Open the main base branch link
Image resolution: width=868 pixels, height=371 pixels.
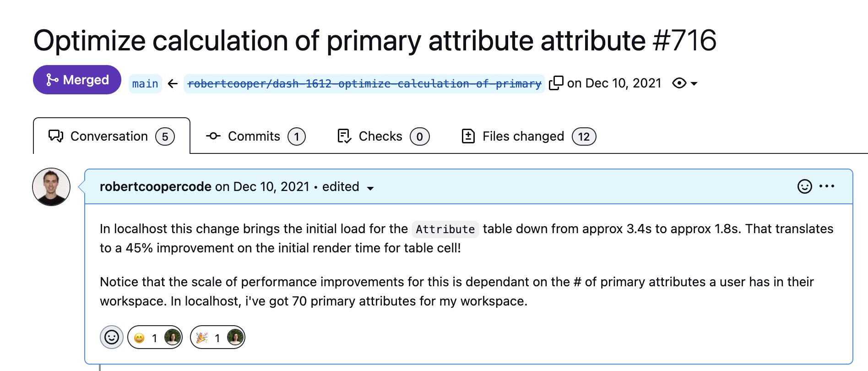(145, 84)
